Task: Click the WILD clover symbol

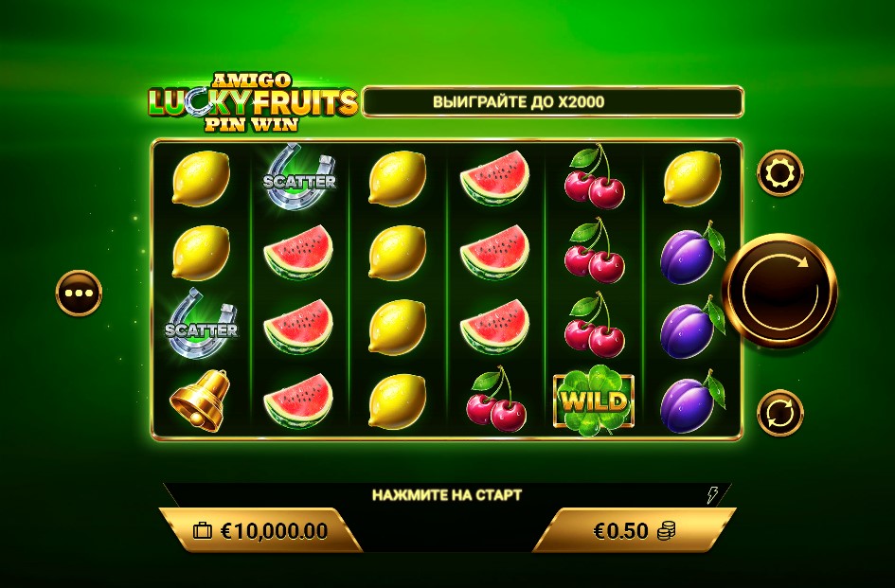Action: coord(594,401)
